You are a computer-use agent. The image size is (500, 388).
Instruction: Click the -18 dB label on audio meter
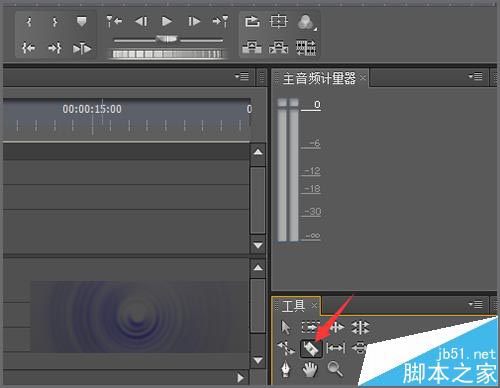(312, 189)
